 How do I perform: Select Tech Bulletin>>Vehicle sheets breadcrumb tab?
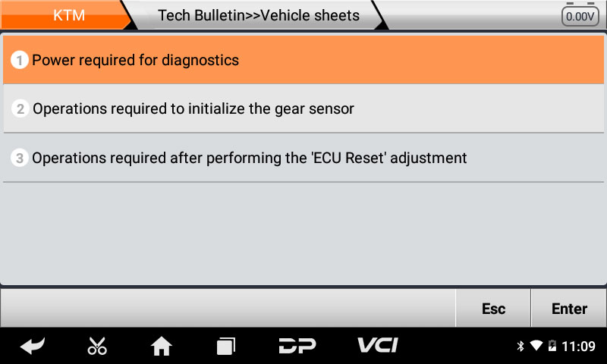(x=258, y=15)
